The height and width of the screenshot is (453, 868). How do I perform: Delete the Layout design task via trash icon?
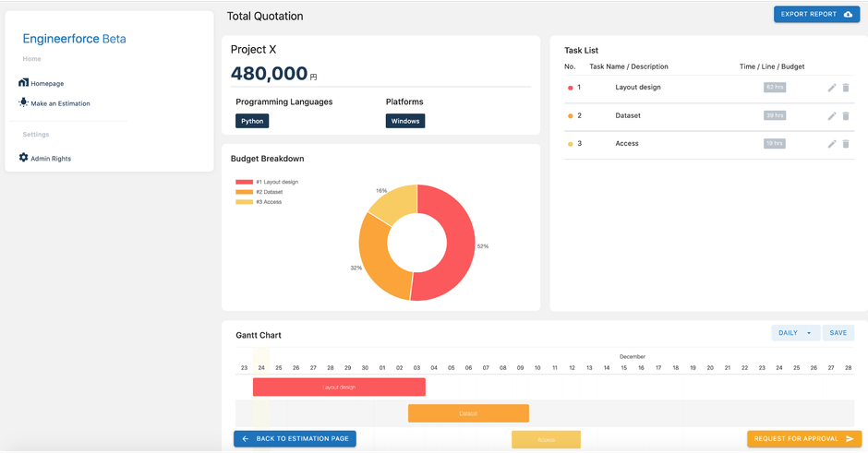[846, 88]
